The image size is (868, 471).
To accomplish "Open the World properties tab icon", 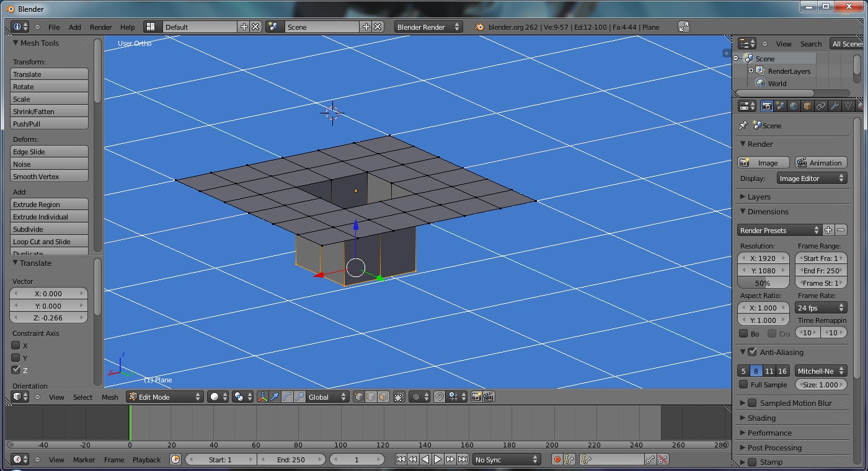I will tap(794, 106).
